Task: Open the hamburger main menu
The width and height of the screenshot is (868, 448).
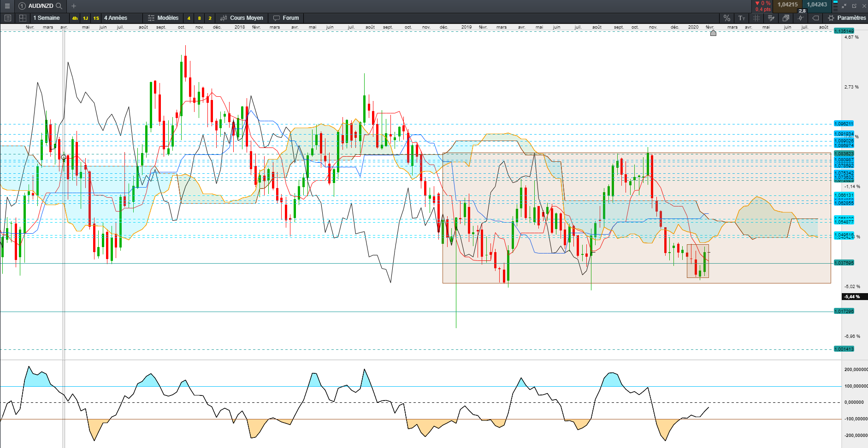Action: pyautogui.click(x=7, y=6)
